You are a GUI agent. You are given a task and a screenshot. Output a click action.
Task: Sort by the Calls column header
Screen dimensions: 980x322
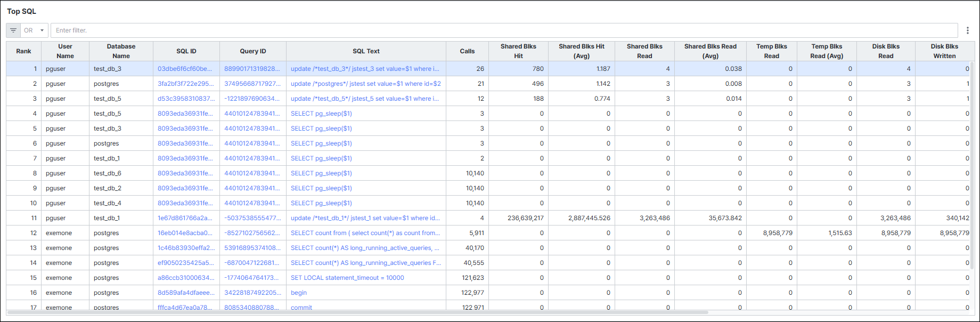(467, 51)
